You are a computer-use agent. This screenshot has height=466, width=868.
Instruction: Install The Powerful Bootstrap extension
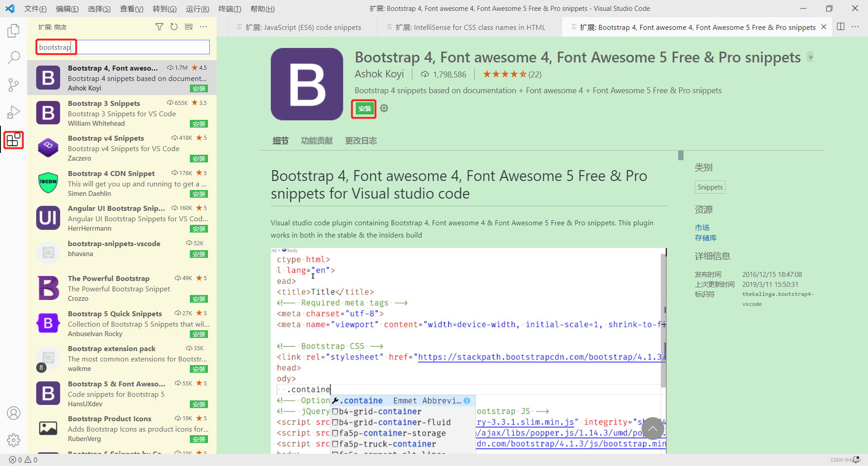click(199, 299)
